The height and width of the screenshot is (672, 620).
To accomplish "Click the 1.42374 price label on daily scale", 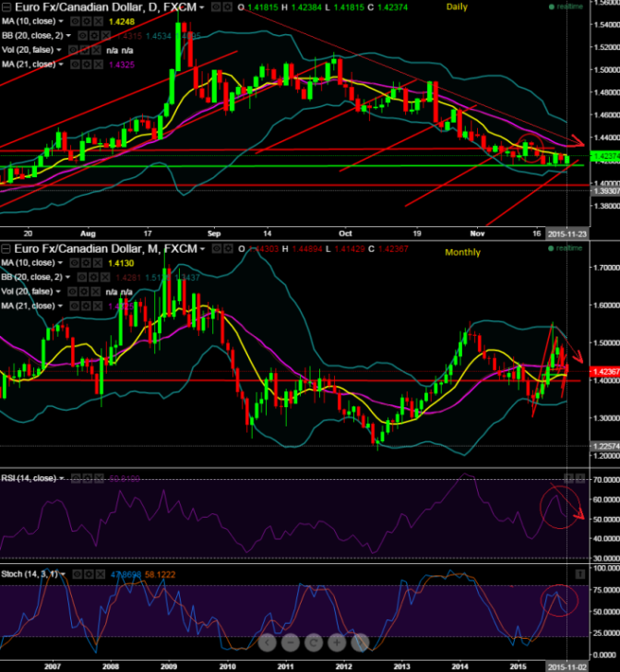I will point(603,156).
